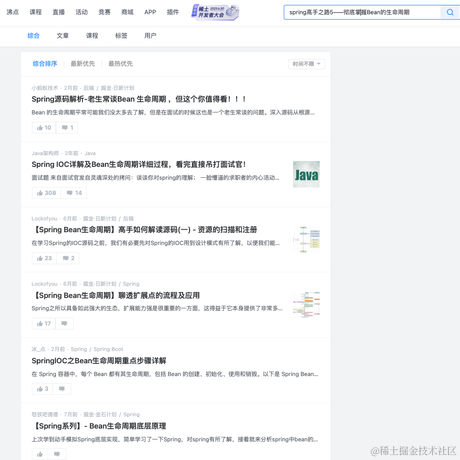
Task: Click the Java thumbnail of 'Spring IOC详解' article
Action: (306, 174)
